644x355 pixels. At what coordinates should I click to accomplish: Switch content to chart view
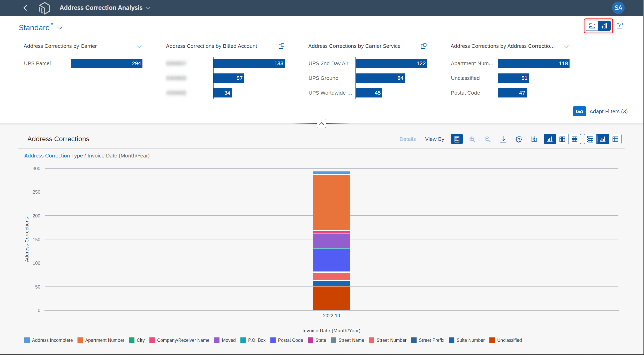click(603, 139)
